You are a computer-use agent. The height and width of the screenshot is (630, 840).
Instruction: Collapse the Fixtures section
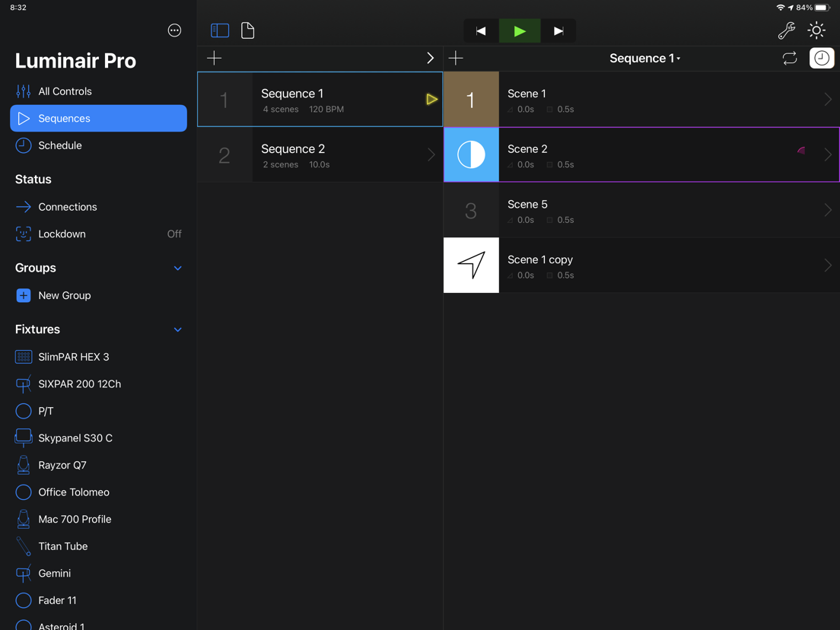pos(178,330)
